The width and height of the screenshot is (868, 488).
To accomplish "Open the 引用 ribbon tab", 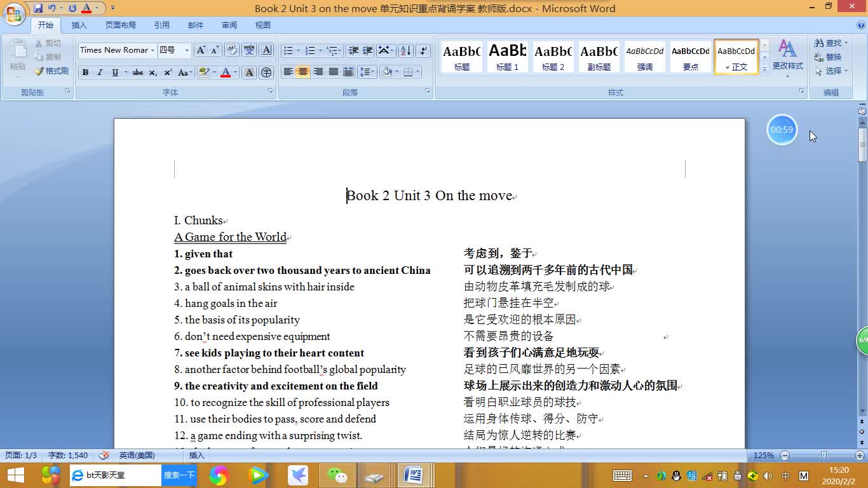I will 161,25.
